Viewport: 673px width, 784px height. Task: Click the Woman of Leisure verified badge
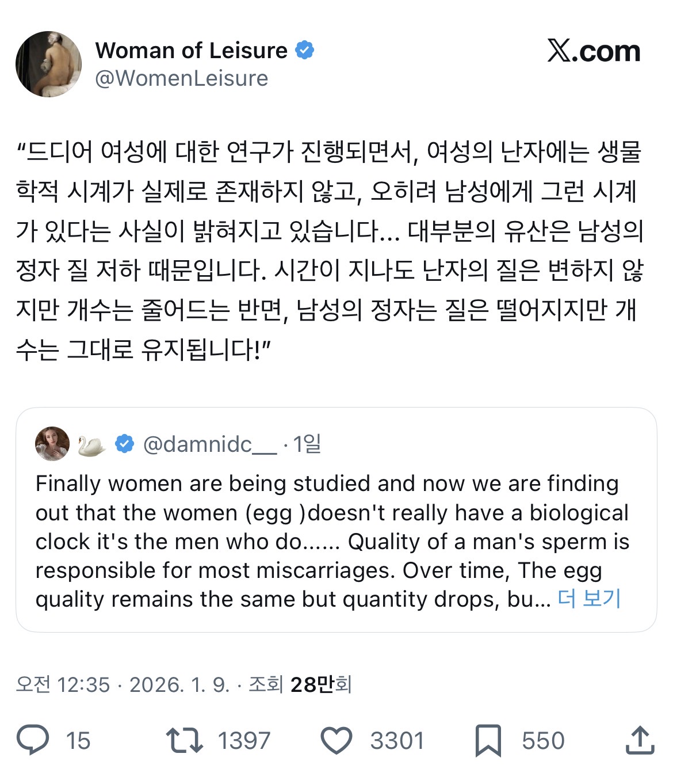pyautogui.click(x=305, y=51)
